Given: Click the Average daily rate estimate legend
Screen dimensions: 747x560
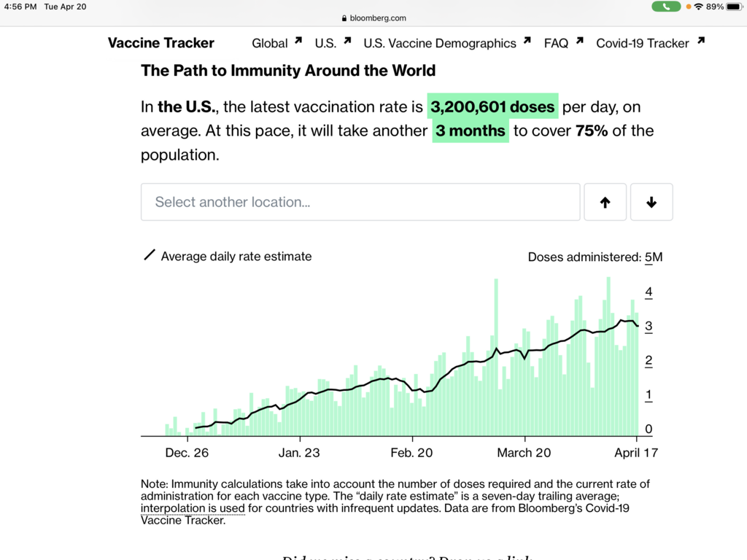Looking at the screenshot, I should point(236,257).
